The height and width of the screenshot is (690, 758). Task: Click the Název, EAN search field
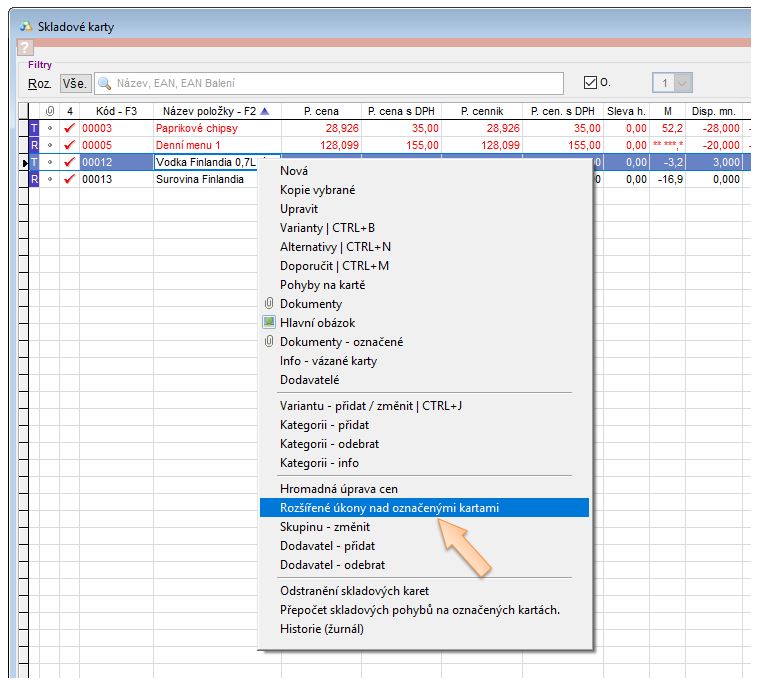[330, 84]
